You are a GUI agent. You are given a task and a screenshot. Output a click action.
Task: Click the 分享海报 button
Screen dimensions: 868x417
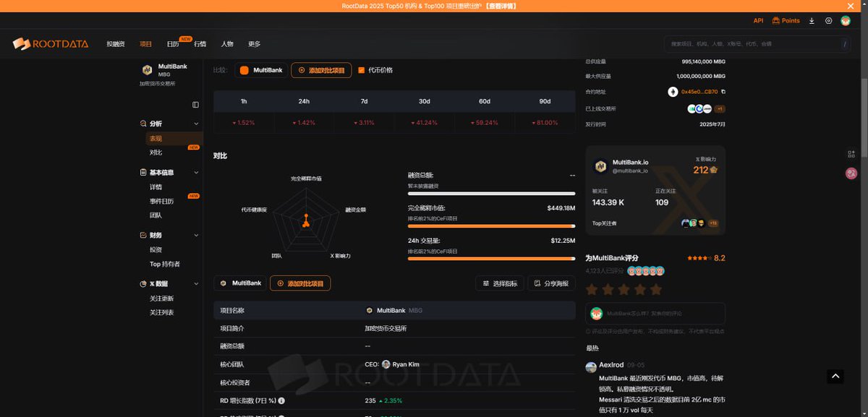[x=551, y=283]
